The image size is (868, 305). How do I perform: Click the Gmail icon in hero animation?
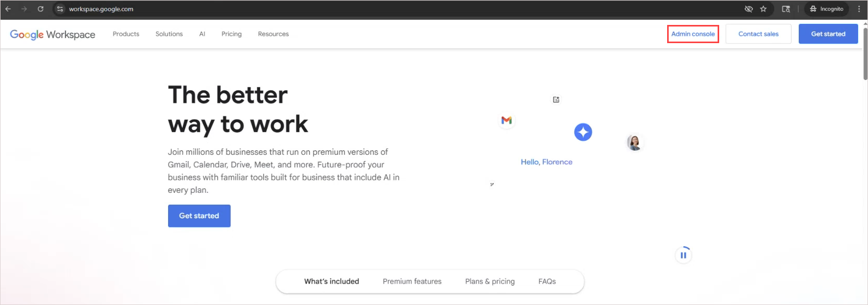tap(506, 120)
